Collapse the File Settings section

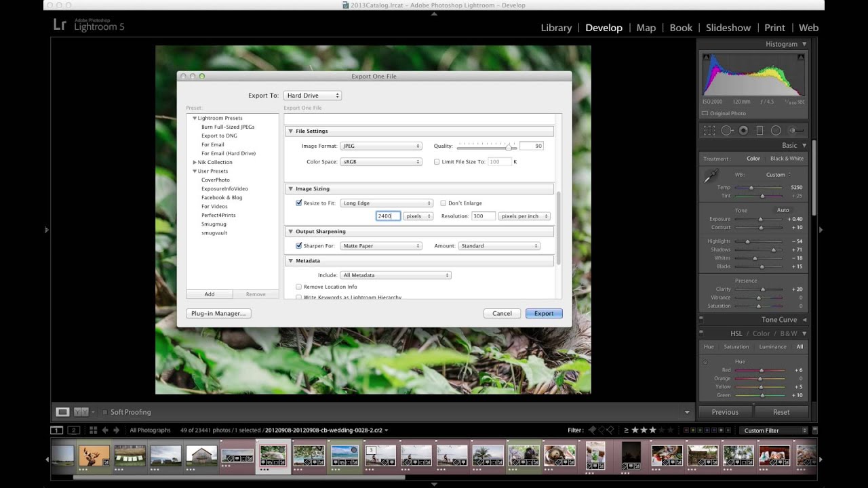(291, 131)
